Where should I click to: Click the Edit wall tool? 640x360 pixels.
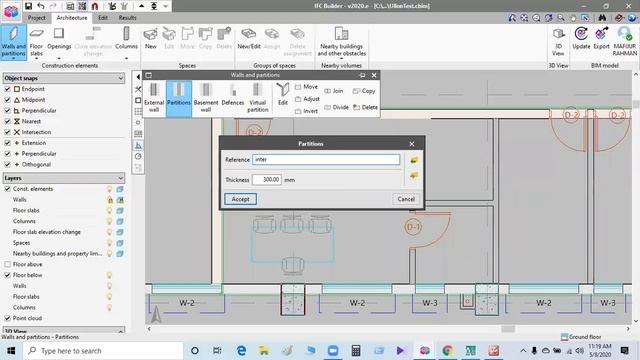pyautogui.click(x=283, y=94)
